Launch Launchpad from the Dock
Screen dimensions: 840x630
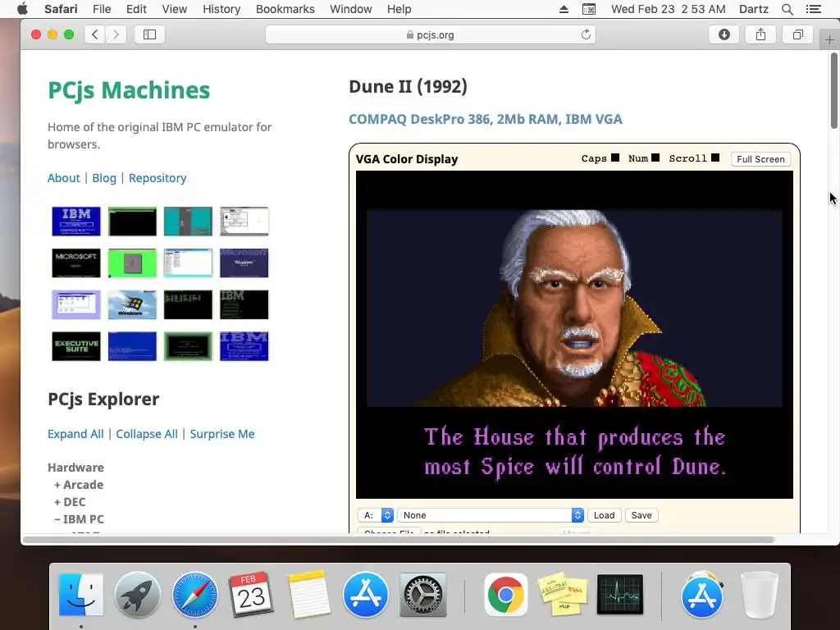(x=138, y=595)
